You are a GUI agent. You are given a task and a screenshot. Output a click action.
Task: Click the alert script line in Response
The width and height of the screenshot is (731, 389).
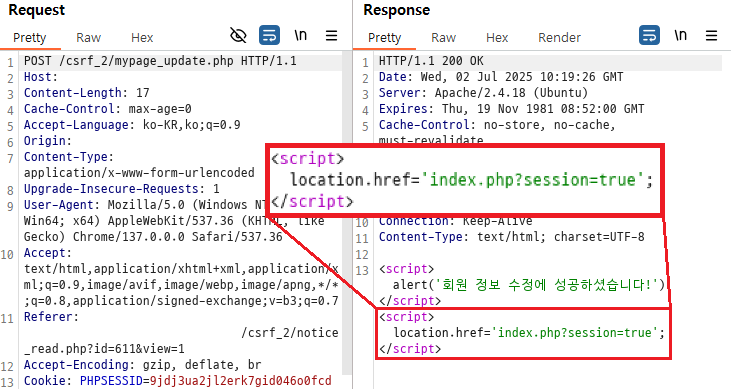click(529, 285)
